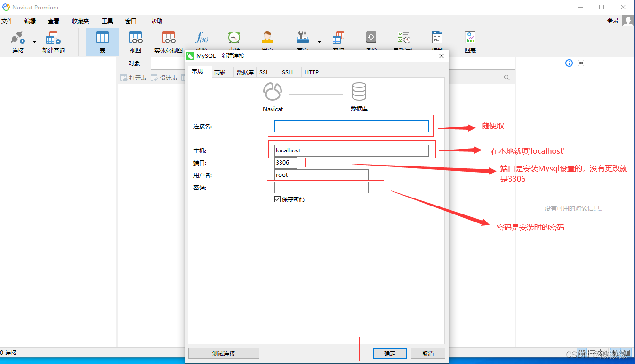
Task: Open the user person toolbar icon
Action: click(267, 38)
